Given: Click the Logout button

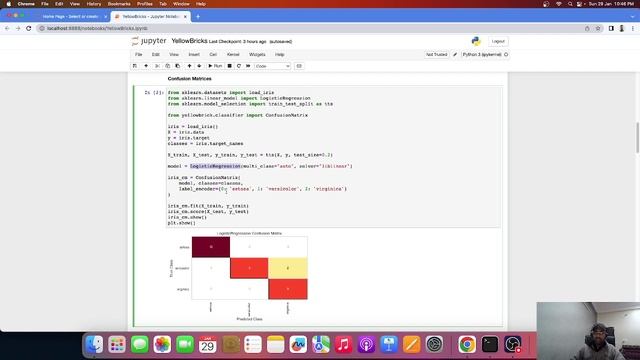Looking at the screenshot, I should 498,41.
